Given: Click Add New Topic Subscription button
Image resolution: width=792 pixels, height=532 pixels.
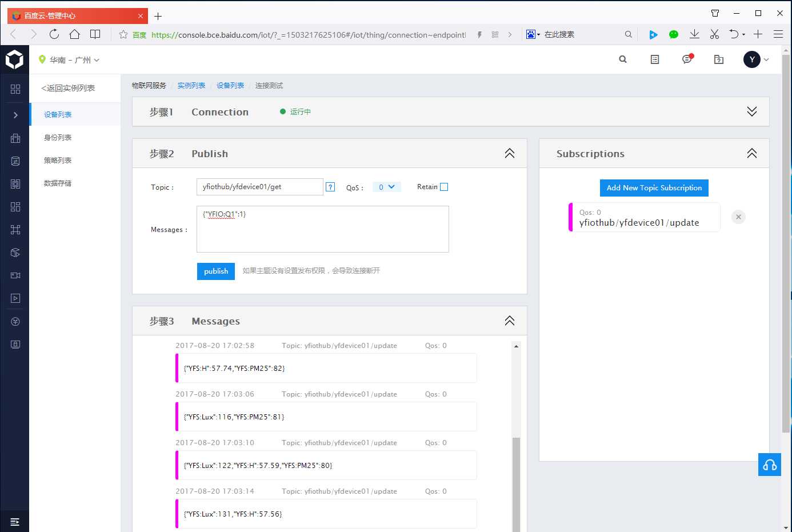Looking at the screenshot, I should pyautogui.click(x=654, y=188).
